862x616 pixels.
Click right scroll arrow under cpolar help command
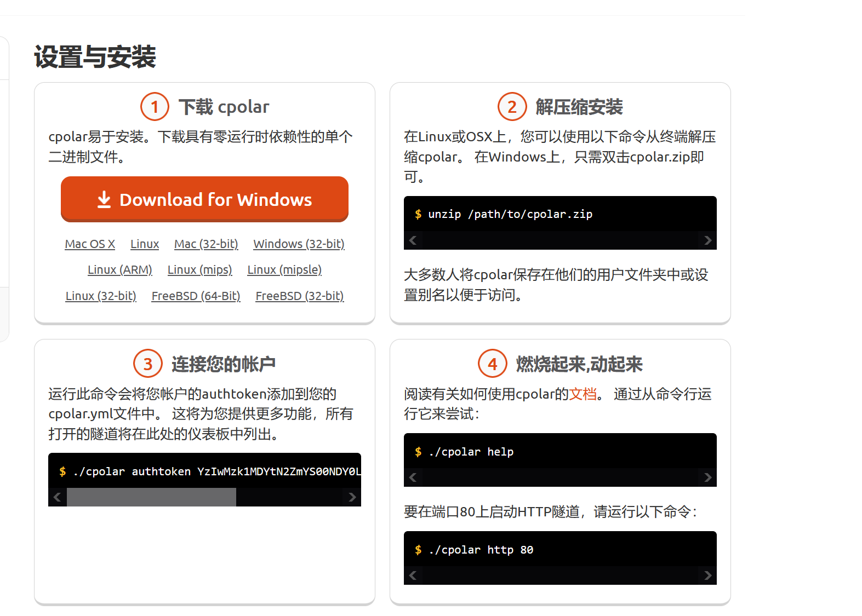pyautogui.click(x=707, y=477)
